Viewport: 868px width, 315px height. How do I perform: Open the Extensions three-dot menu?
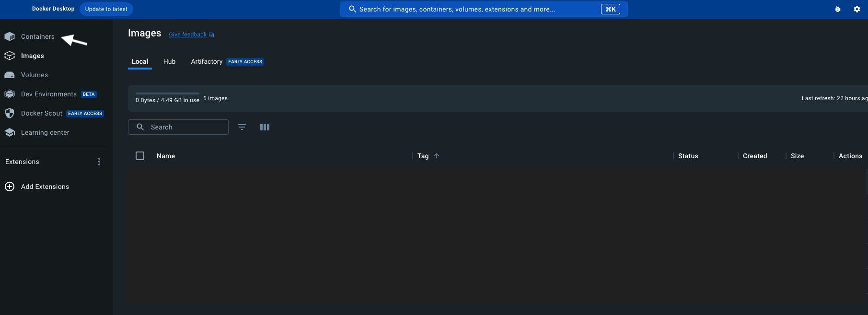tap(99, 162)
